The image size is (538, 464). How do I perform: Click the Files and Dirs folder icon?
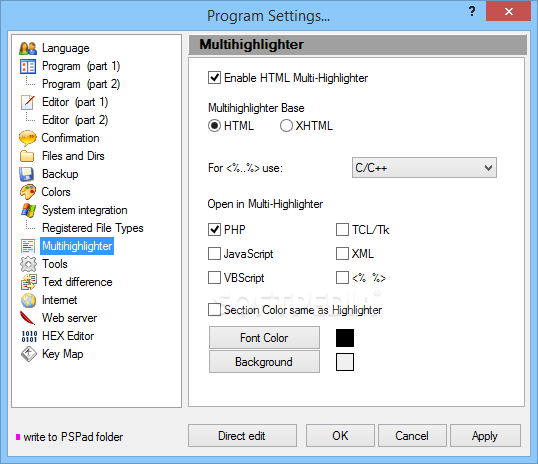pyautogui.click(x=27, y=156)
